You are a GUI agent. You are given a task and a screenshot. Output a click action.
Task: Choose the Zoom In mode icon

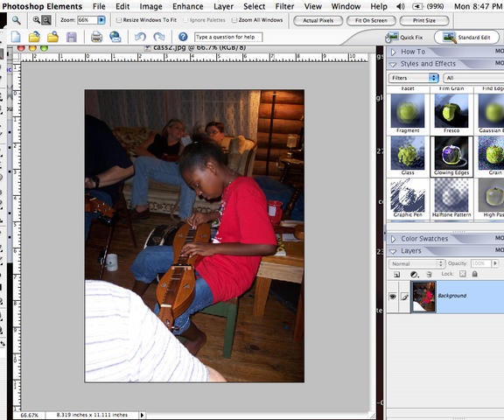[37, 20]
